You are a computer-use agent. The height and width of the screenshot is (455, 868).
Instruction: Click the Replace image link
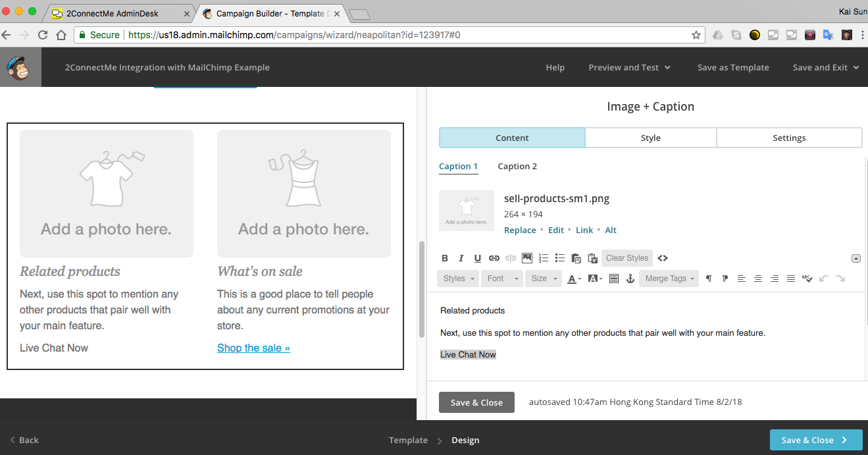tap(520, 230)
